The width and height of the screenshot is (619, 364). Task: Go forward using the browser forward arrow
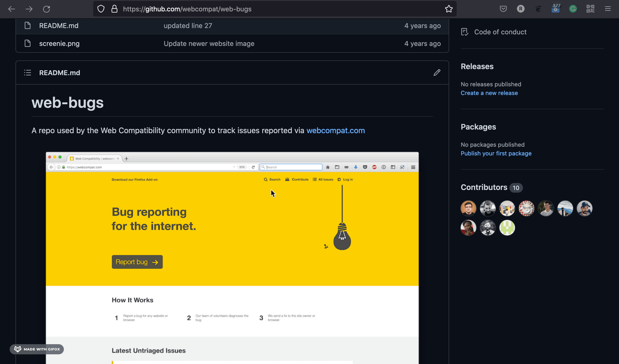29,9
